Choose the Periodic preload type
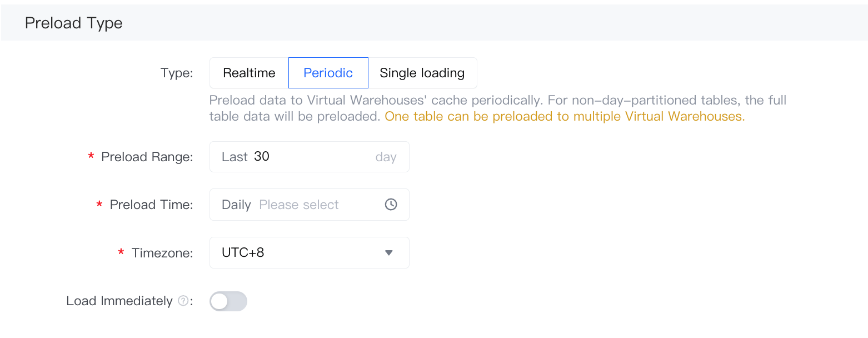 click(x=328, y=73)
